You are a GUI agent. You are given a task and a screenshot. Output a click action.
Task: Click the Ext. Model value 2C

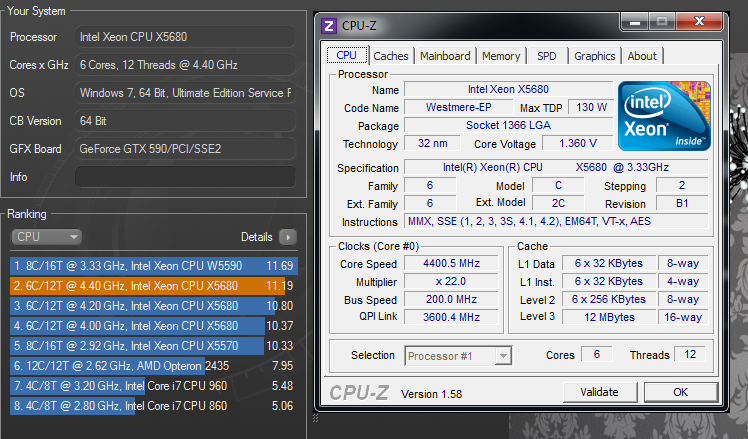coord(558,203)
